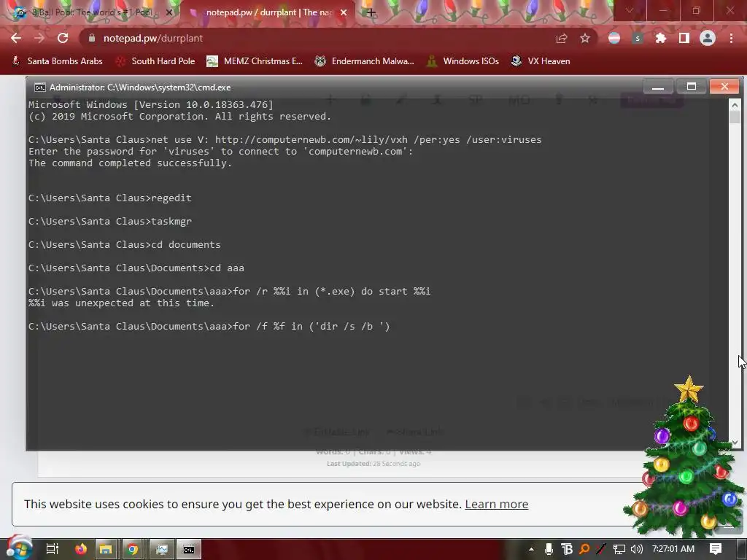Click the Learn more cookies link
The width and height of the screenshot is (747, 560).
point(496,504)
